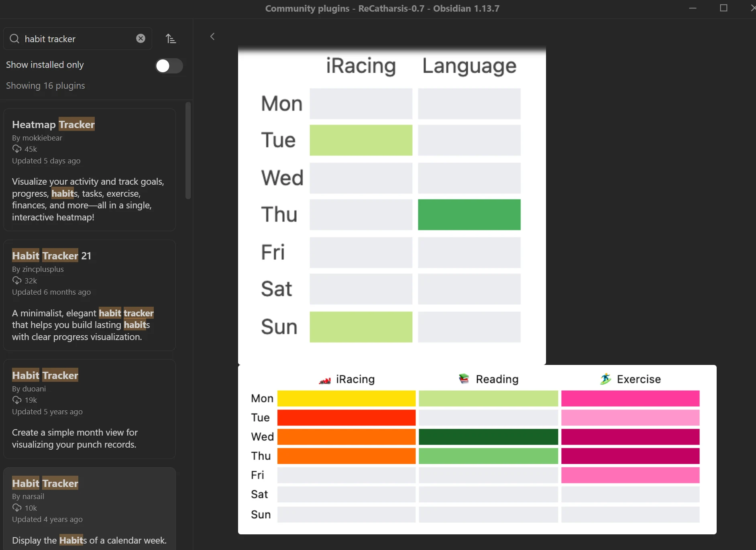Click the pink Mon Exercise bar
756x550 pixels.
(630, 398)
